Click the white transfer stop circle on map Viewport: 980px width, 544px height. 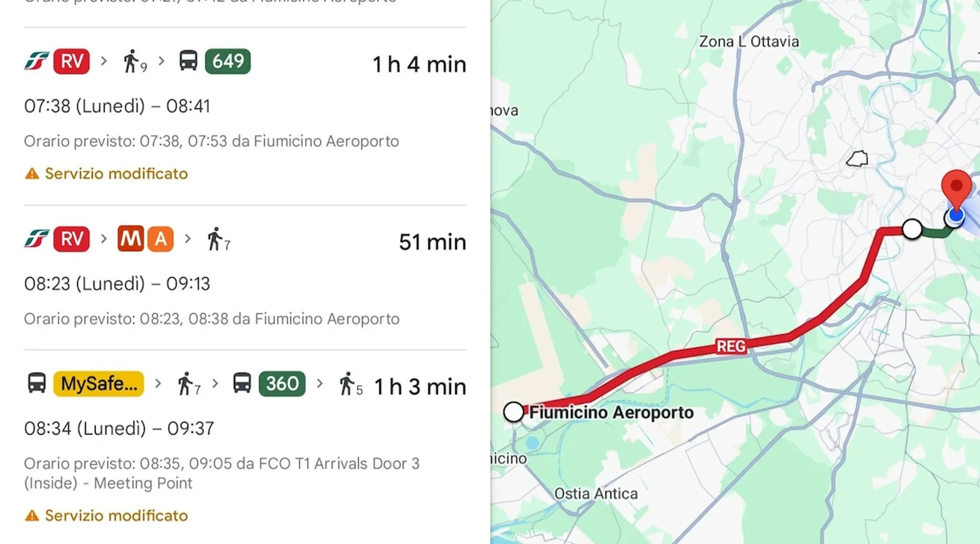[912, 229]
